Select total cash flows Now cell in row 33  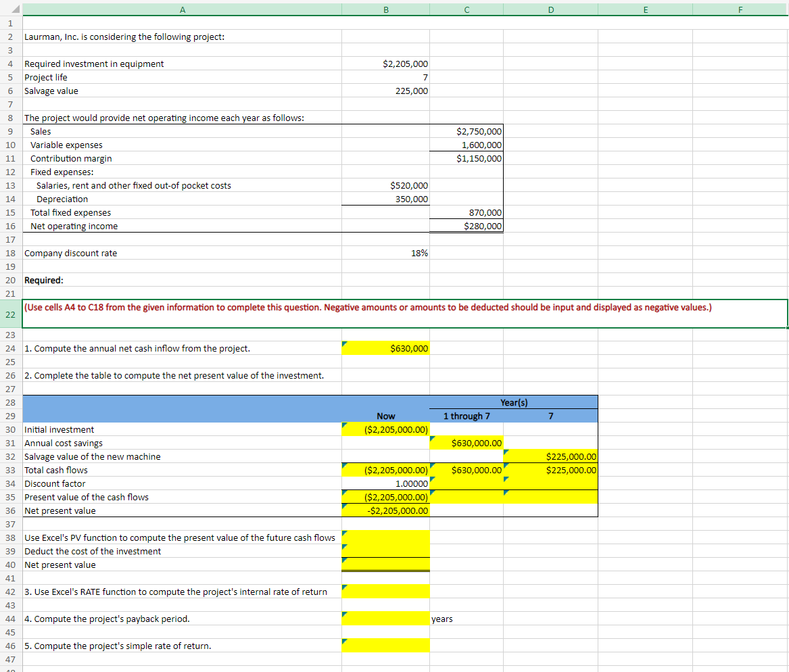(385, 471)
